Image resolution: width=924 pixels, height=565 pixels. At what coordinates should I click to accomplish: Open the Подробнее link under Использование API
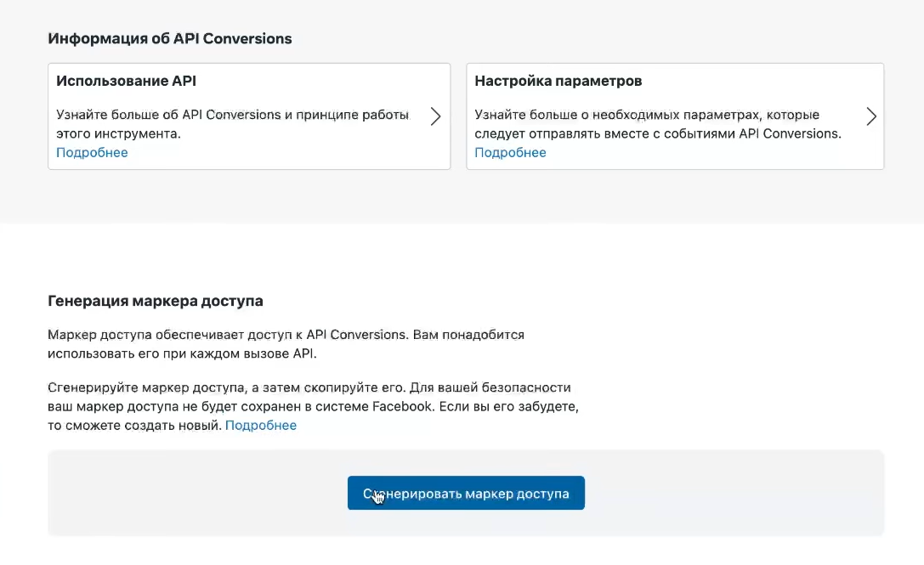[92, 153]
